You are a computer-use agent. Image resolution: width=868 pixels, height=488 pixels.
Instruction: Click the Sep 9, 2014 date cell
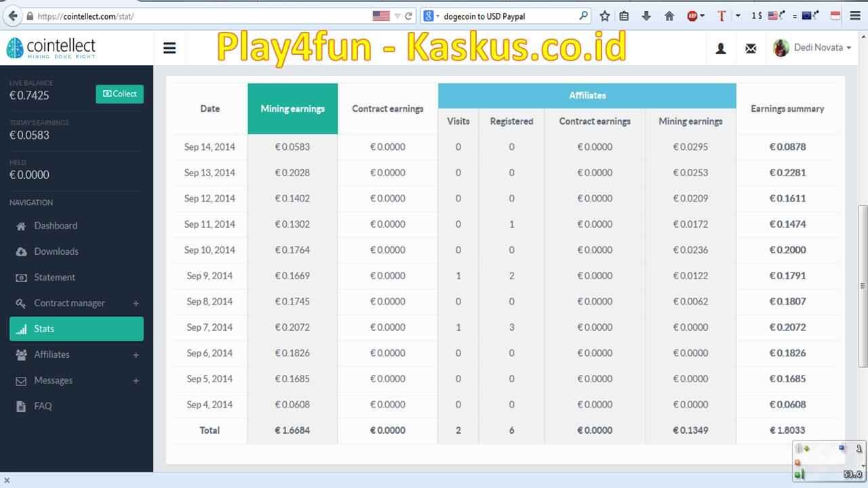tap(210, 276)
